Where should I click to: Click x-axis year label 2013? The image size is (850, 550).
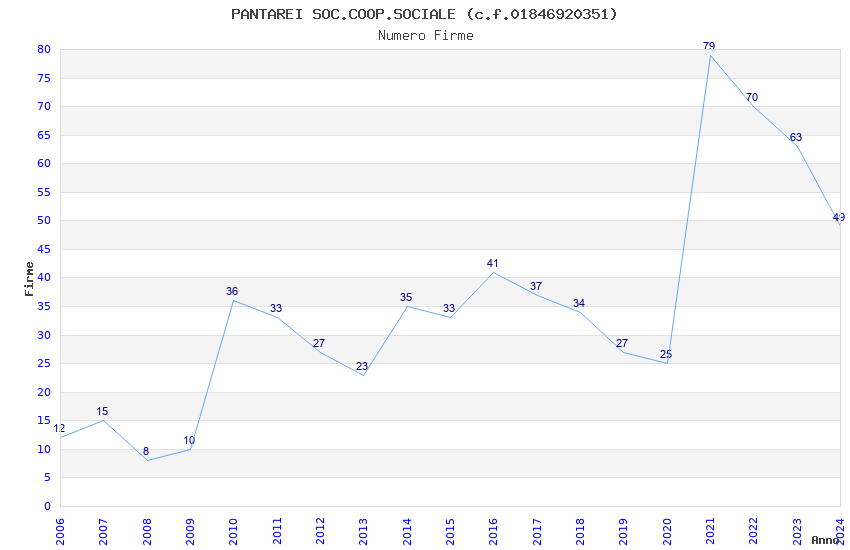(x=363, y=532)
